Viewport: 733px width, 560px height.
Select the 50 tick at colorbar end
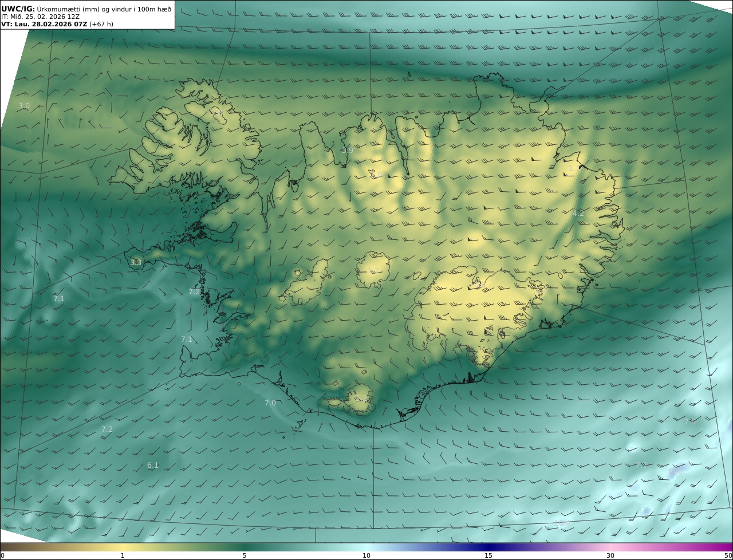[728, 555]
